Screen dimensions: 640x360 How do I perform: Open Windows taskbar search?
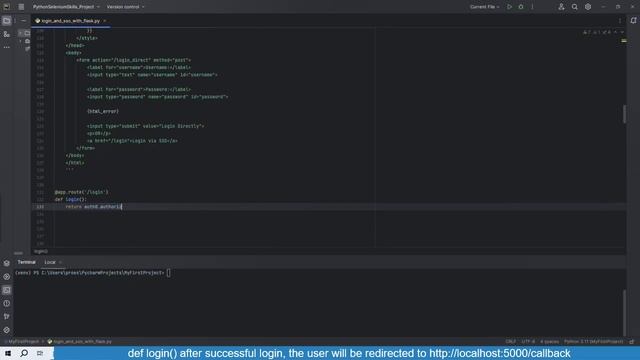(x=24, y=353)
